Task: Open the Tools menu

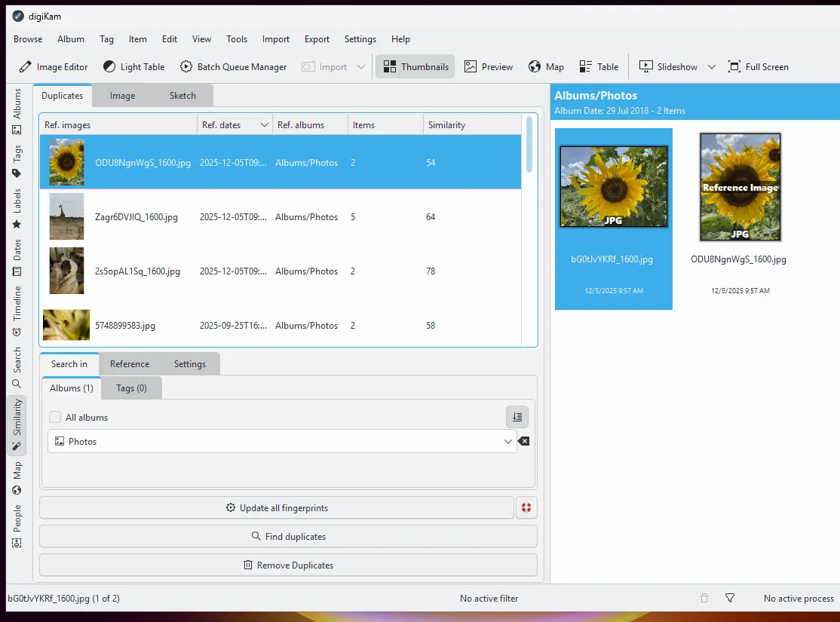Action: [237, 39]
